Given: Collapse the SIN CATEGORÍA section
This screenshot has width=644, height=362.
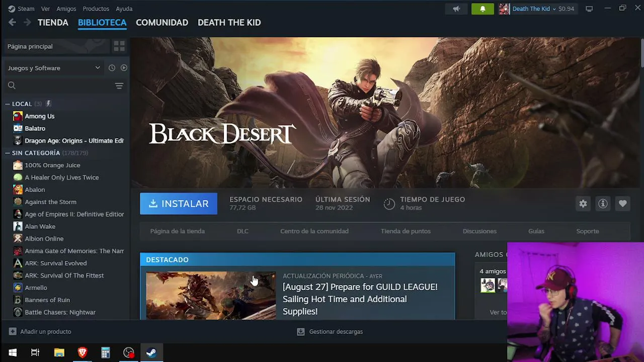Looking at the screenshot, I should pyautogui.click(x=8, y=153).
